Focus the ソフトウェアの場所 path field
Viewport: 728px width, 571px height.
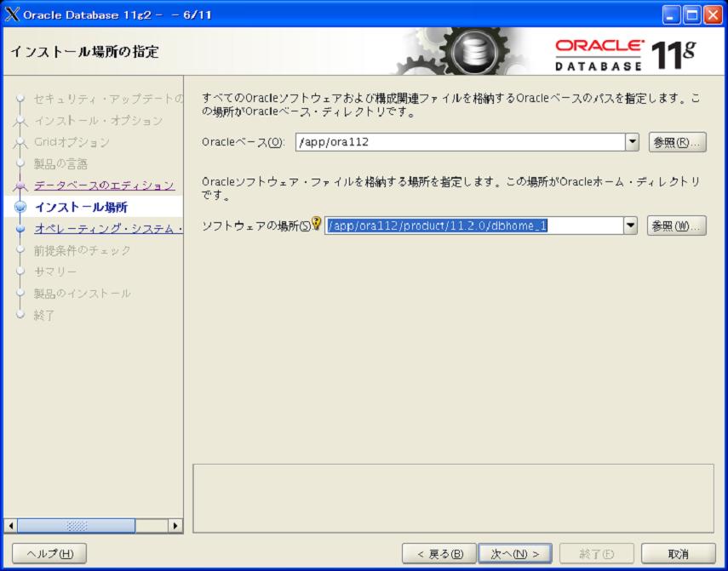473,226
